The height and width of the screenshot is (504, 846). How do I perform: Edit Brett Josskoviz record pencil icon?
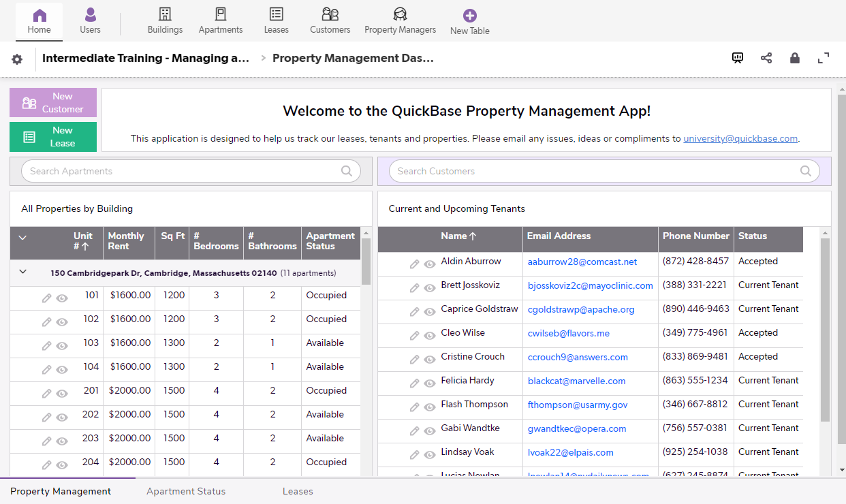coord(415,288)
